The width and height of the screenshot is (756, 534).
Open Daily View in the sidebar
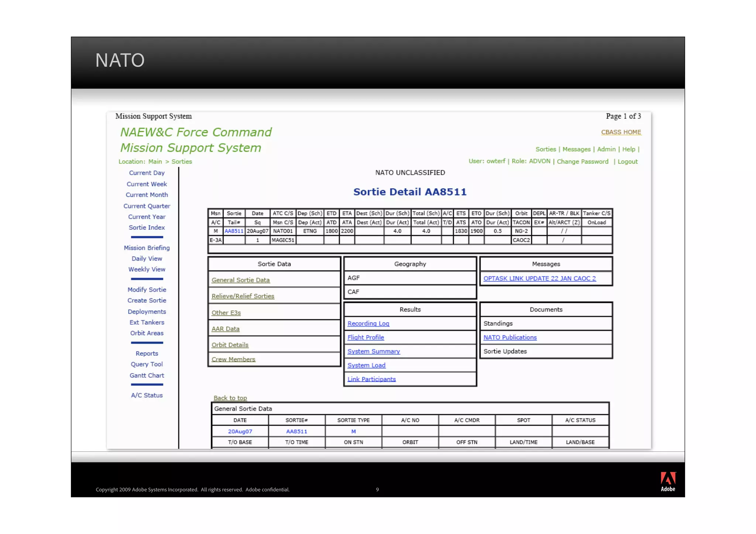point(147,259)
